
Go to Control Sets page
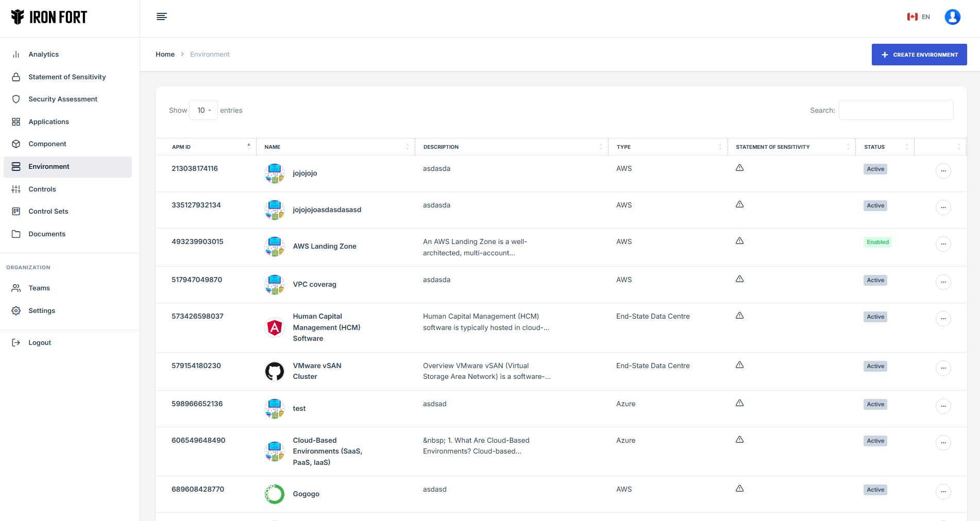tap(48, 212)
